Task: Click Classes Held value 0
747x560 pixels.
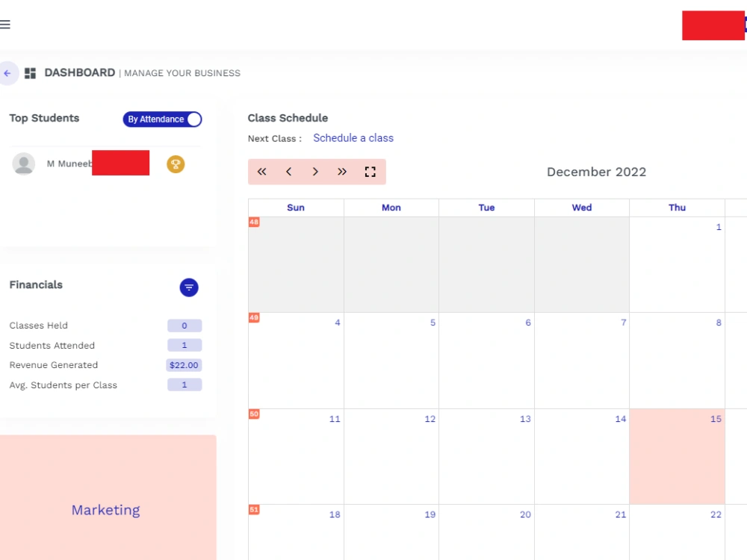Action: [185, 326]
